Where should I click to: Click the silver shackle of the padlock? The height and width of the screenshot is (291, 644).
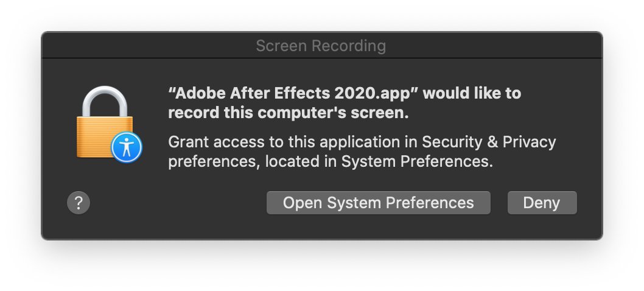point(105,101)
